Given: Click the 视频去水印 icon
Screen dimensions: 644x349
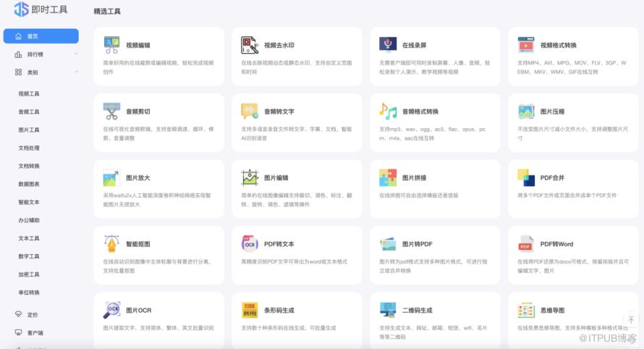Looking at the screenshot, I should click(250, 45).
